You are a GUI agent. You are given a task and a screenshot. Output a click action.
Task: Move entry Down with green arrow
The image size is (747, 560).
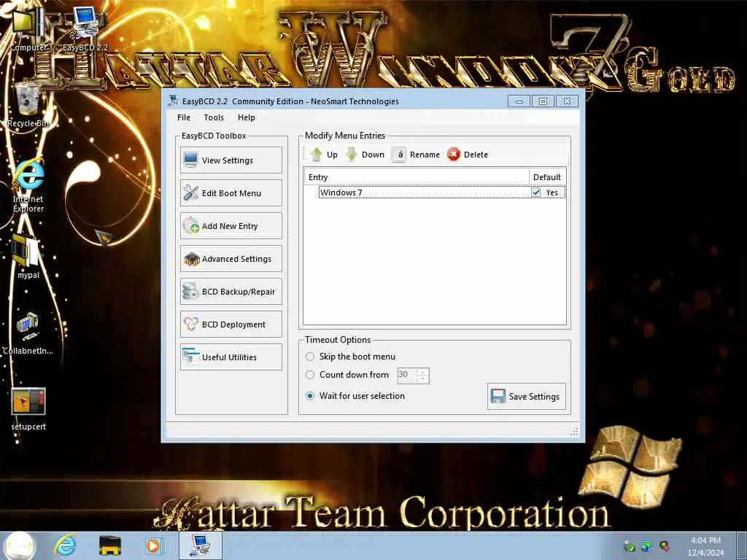tap(365, 155)
